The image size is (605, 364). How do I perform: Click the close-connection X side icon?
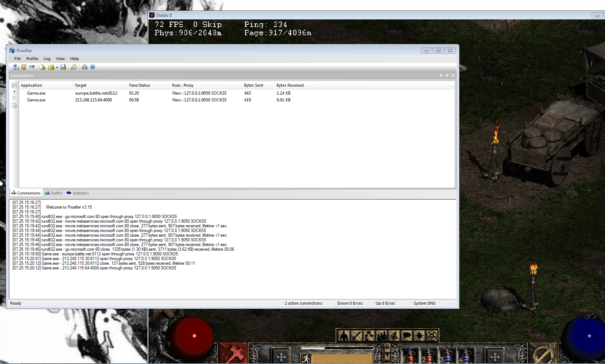pos(14,98)
